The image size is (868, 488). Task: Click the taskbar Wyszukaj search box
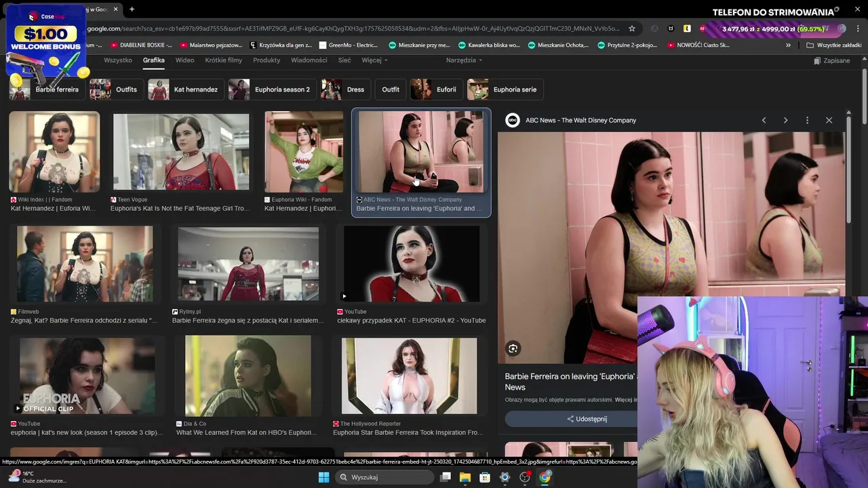[x=385, y=477]
